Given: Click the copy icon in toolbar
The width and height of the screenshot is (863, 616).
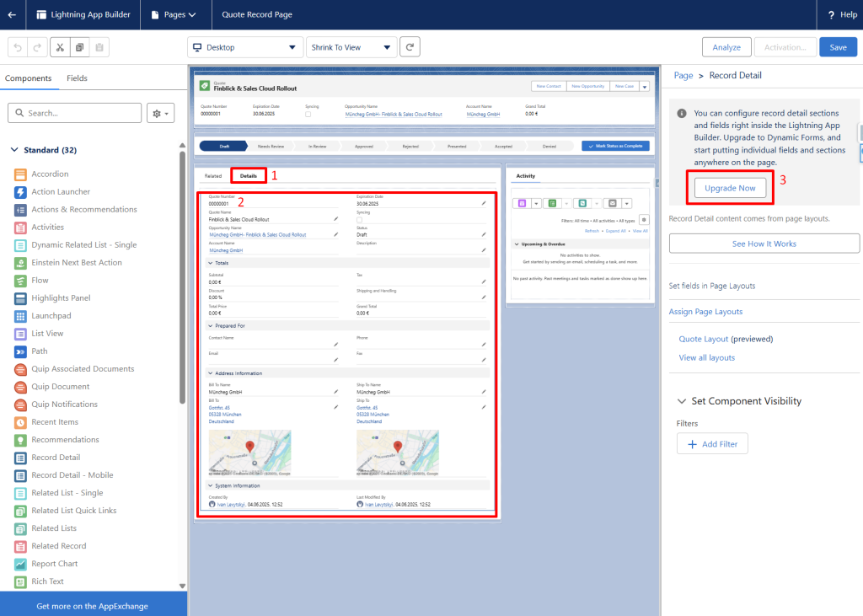Looking at the screenshot, I should (79, 47).
